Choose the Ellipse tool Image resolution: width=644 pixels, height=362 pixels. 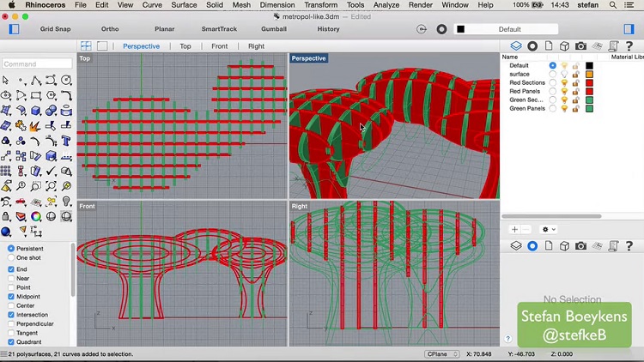coord(6,95)
